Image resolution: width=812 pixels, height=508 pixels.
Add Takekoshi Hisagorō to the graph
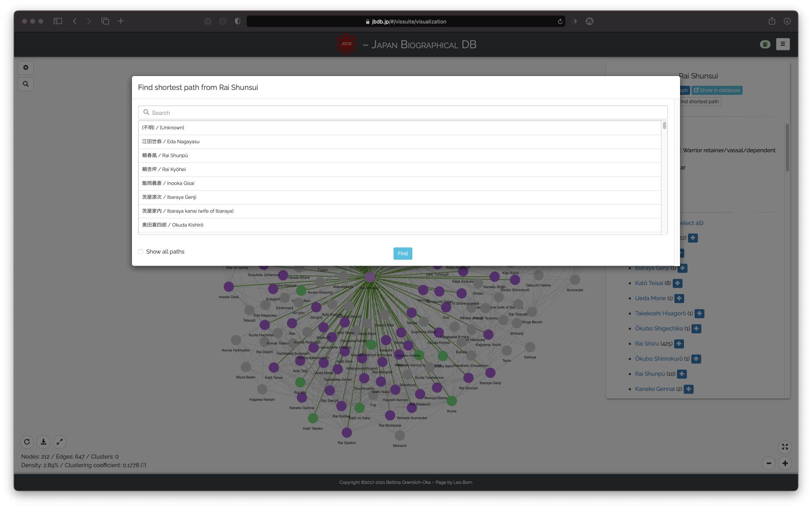[699, 313]
